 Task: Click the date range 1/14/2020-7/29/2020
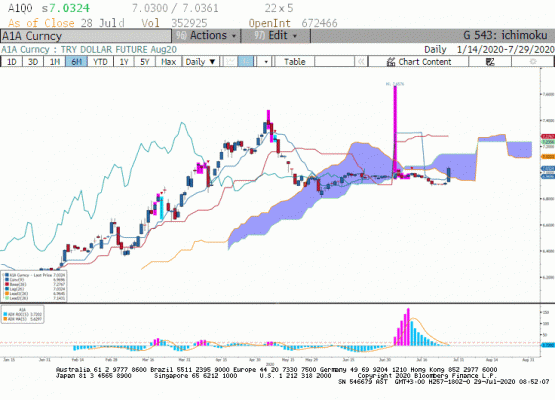(505, 50)
